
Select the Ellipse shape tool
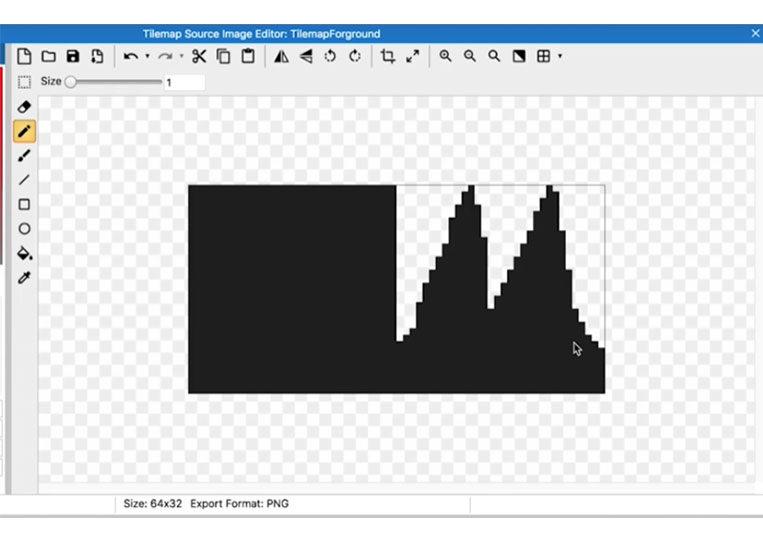tap(24, 229)
